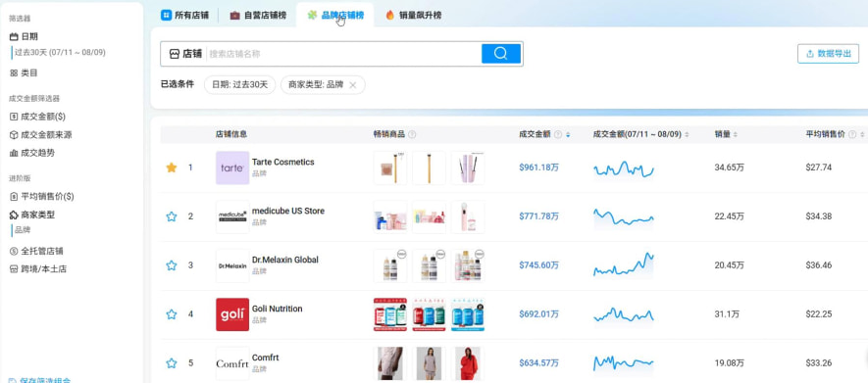Click the Tarte Cosmetics sales trend sparkline
The width and height of the screenshot is (868, 383).
(624, 168)
